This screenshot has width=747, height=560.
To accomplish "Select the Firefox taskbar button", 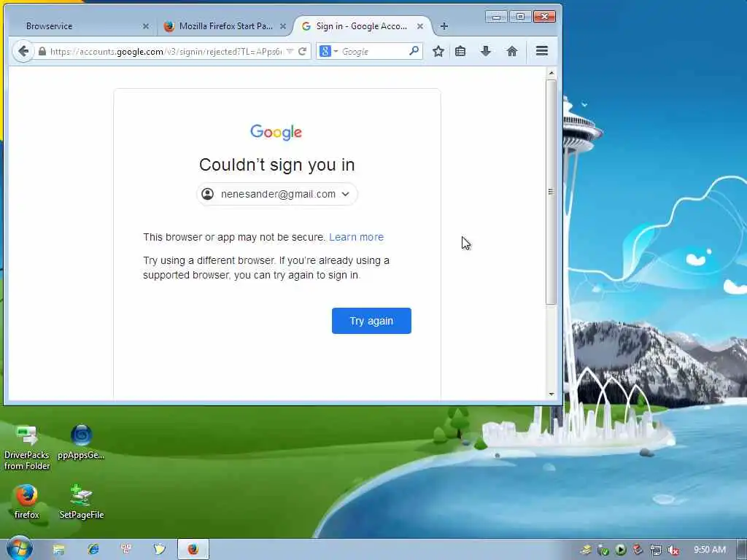I will [x=193, y=549].
